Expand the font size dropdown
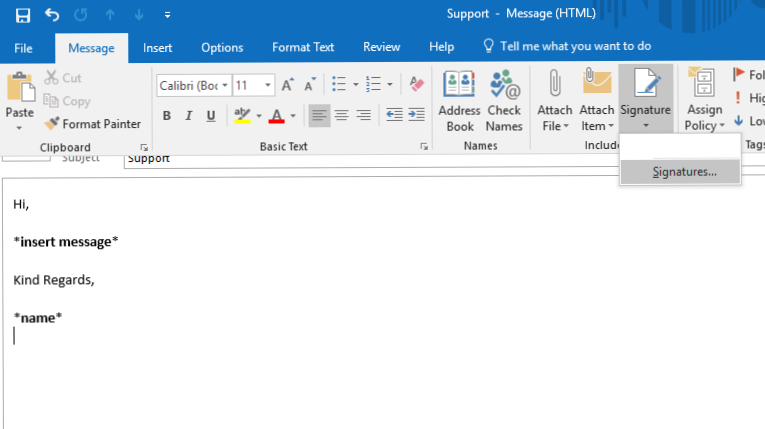Image resolution: width=765 pixels, height=429 pixels. (268, 86)
